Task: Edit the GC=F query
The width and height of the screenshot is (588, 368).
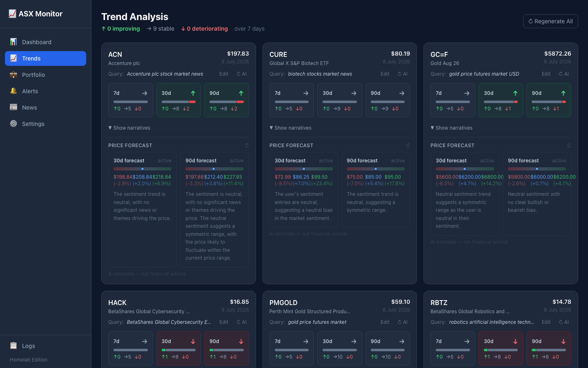Action: [546, 74]
